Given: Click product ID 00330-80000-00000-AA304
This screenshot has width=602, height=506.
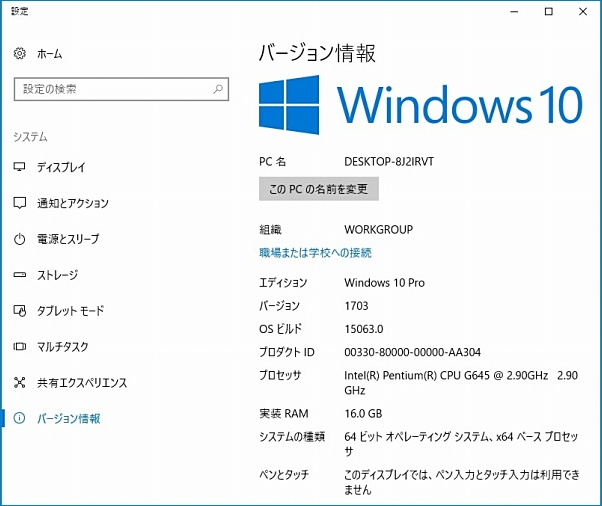Looking at the screenshot, I should pyautogui.click(x=412, y=352).
